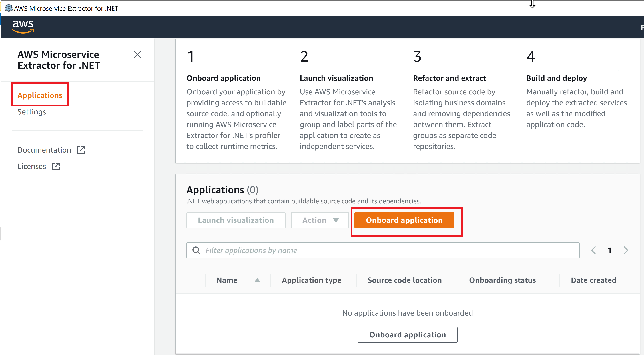Click the Launch visualization button

tap(236, 220)
